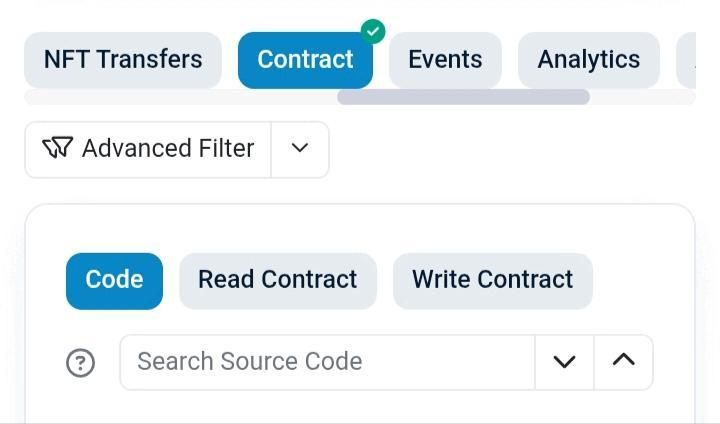Expand the Advanced Filter dropdown arrow
The width and height of the screenshot is (720, 424).
point(299,149)
